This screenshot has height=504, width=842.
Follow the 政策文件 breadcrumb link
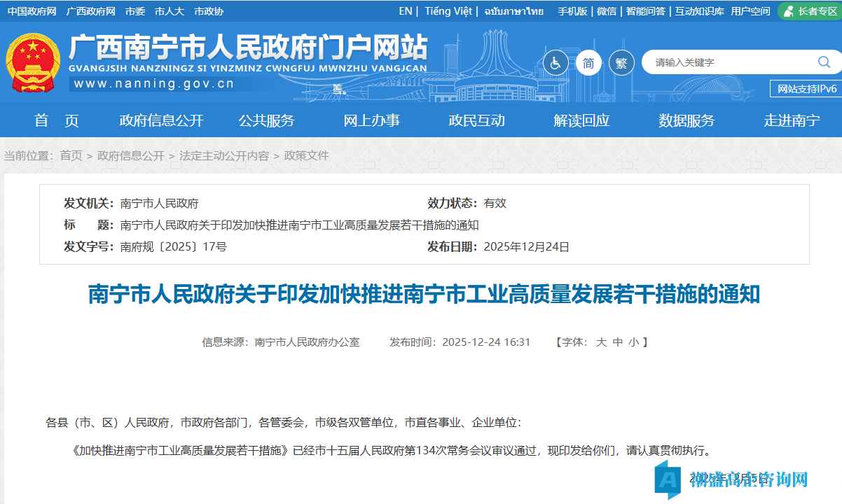coord(306,155)
